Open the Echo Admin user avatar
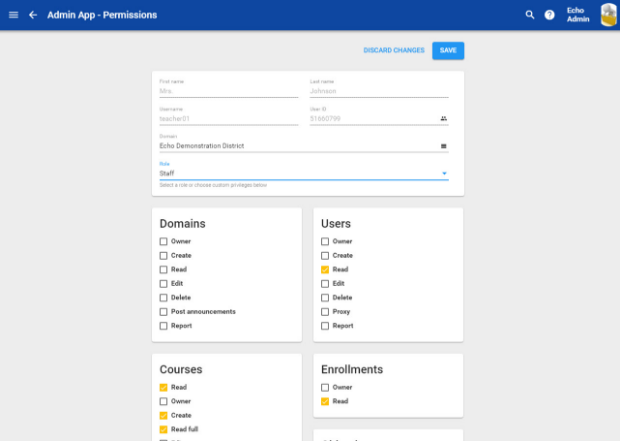Viewport: 620px width, 441px height. click(607, 15)
